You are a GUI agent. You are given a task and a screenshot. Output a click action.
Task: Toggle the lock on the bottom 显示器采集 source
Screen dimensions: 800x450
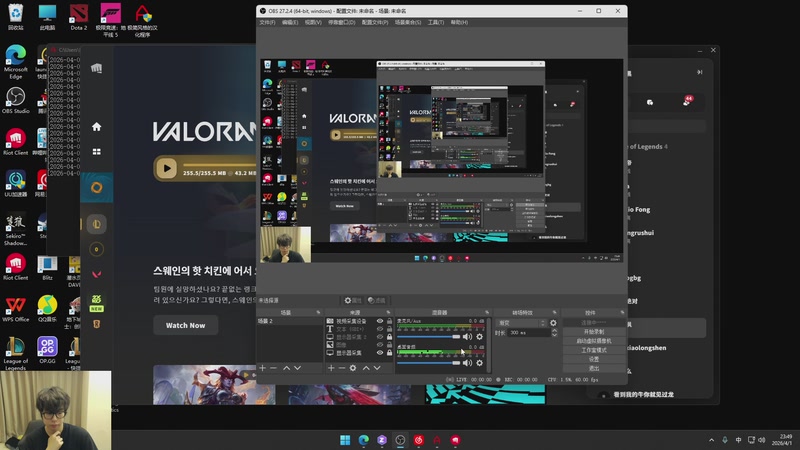(389, 353)
